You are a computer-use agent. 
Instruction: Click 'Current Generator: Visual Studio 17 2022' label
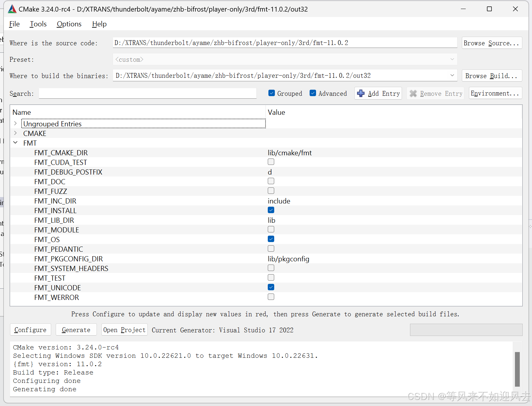(222, 330)
